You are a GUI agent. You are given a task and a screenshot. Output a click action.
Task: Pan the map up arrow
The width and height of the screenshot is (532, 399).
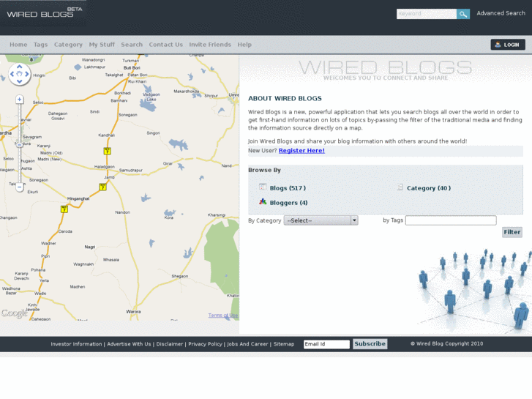[x=19, y=67]
